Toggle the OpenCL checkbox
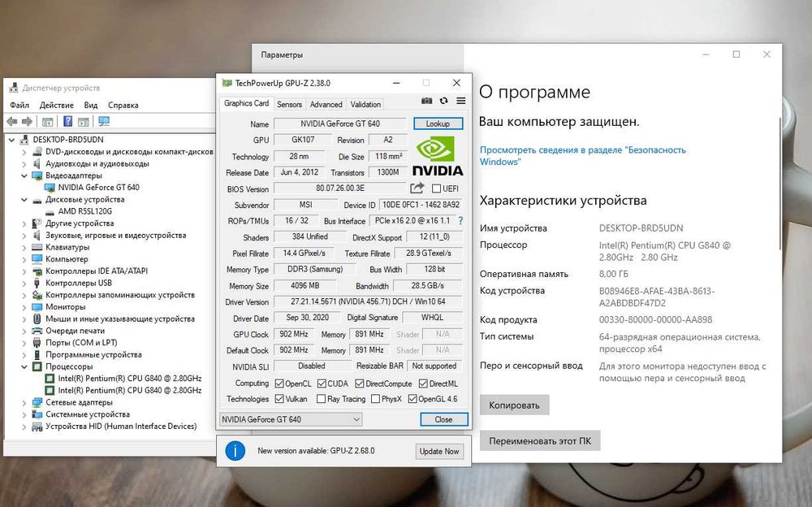Viewport: 812px width, 507px height. click(279, 383)
